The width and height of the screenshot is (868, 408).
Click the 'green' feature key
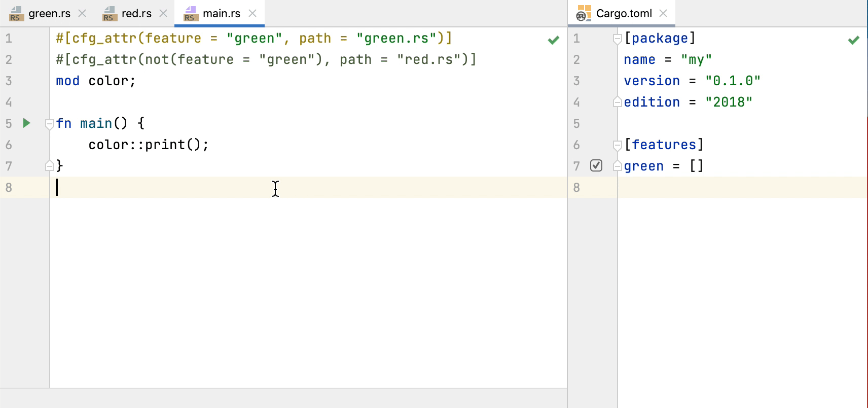(x=643, y=166)
